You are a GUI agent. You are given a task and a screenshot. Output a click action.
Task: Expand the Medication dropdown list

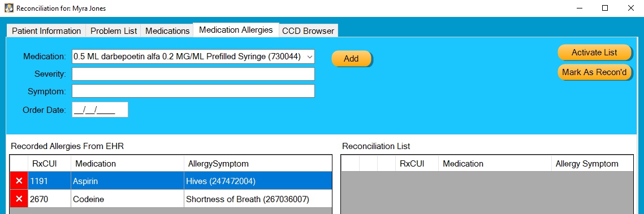click(310, 57)
